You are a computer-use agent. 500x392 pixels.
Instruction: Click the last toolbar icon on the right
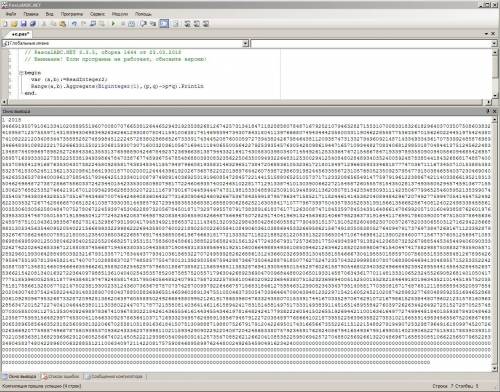206,24
